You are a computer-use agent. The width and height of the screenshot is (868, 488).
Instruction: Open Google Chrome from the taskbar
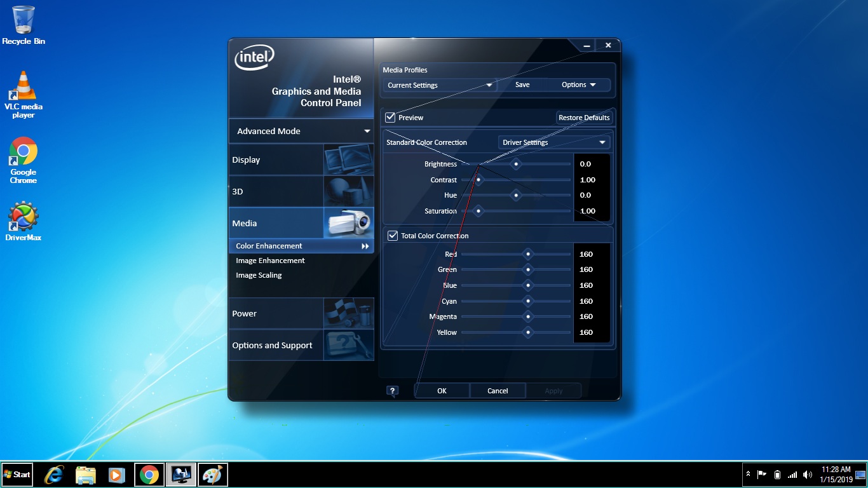click(x=149, y=475)
